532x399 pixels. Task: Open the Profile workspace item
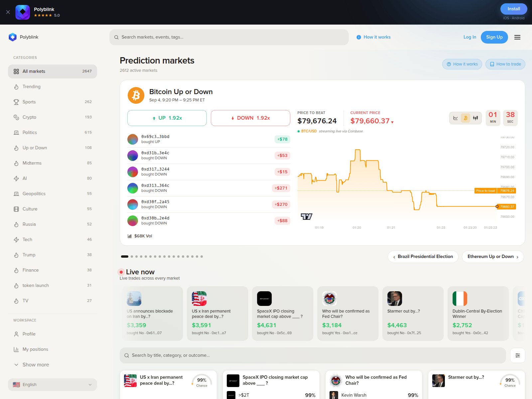pos(53,334)
